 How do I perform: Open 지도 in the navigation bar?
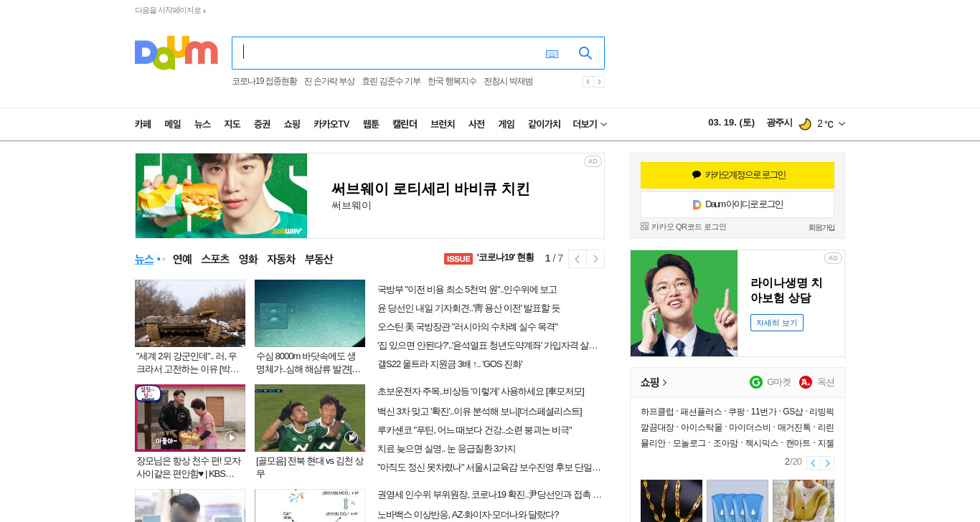tap(232, 124)
